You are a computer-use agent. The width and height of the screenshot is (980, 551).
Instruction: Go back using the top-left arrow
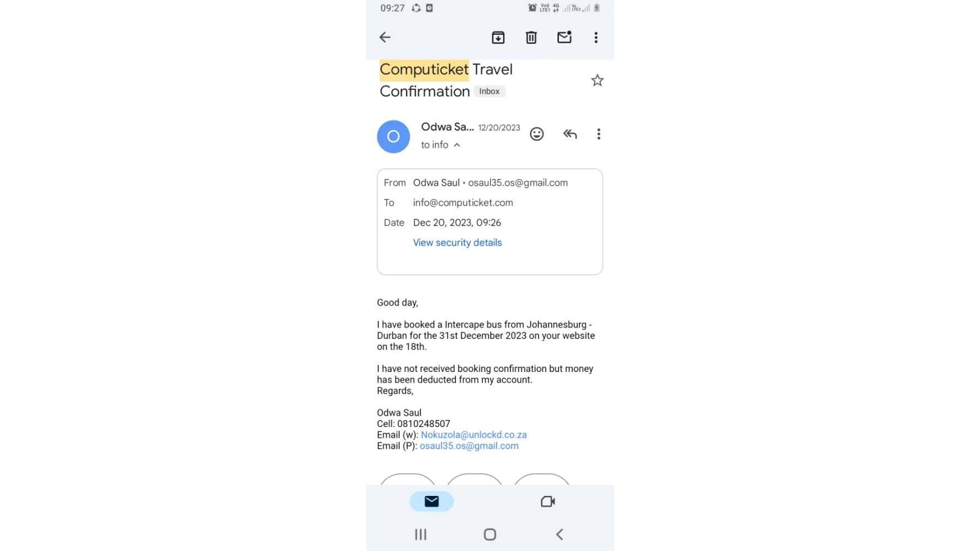pyautogui.click(x=385, y=37)
